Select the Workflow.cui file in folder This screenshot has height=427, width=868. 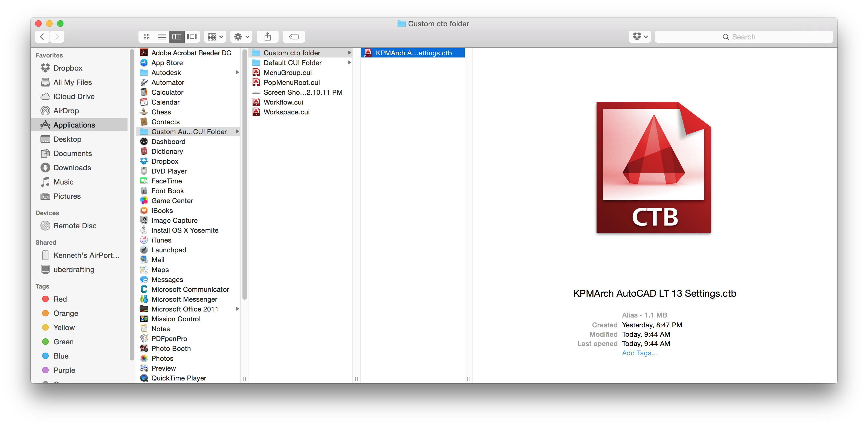[283, 102]
